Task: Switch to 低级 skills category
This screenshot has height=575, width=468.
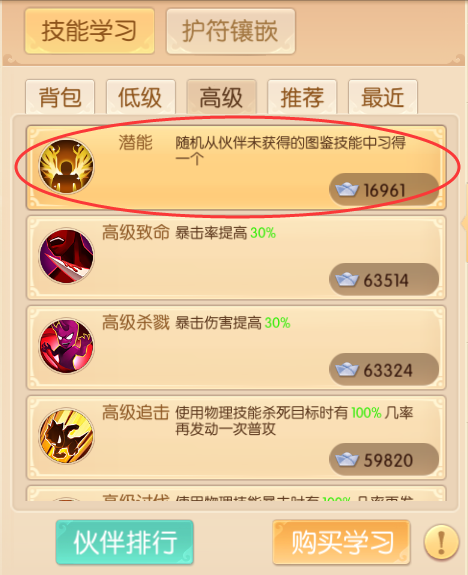Action: (x=141, y=97)
